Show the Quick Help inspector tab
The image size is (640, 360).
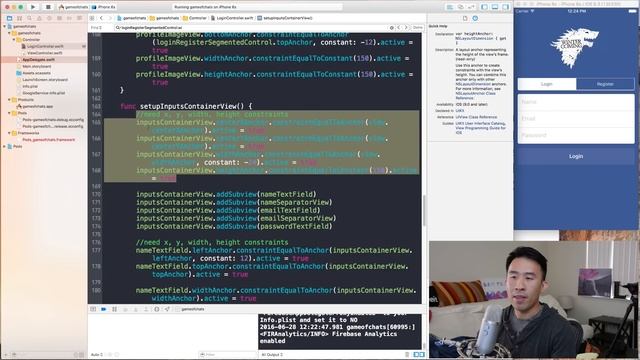click(475, 18)
